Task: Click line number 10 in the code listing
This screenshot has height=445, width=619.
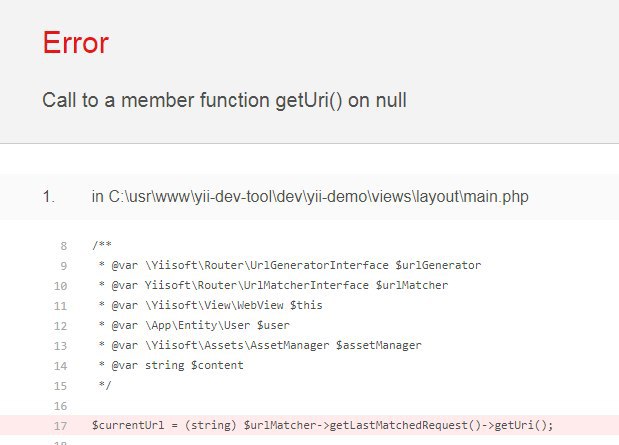Action: click(x=60, y=286)
